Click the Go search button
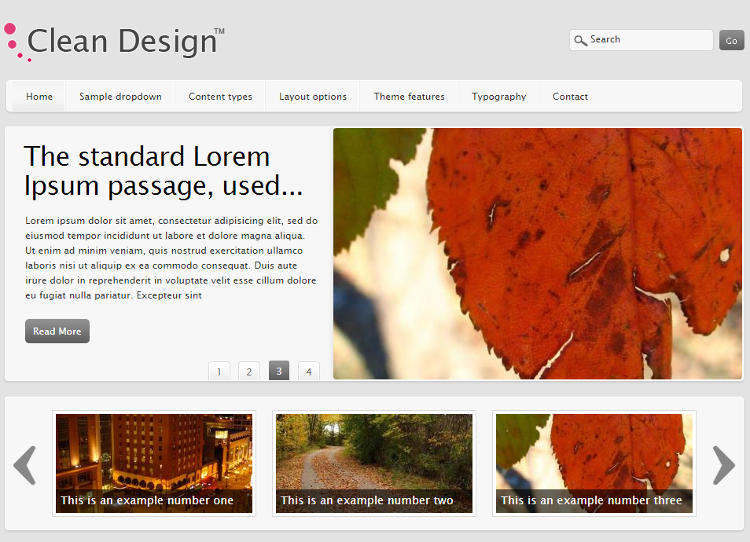The image size is (750, 542). 731,40
